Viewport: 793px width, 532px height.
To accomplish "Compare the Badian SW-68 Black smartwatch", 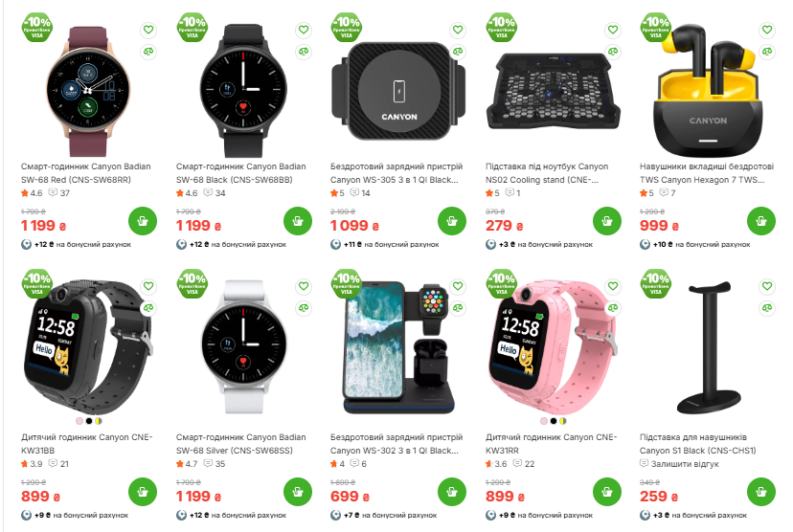I will [304, 52].
